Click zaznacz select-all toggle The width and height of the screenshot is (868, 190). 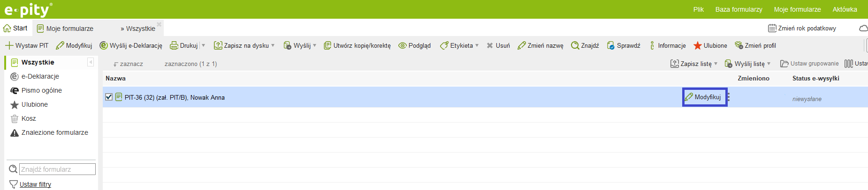pyautogui.click(x=128, y=64)
